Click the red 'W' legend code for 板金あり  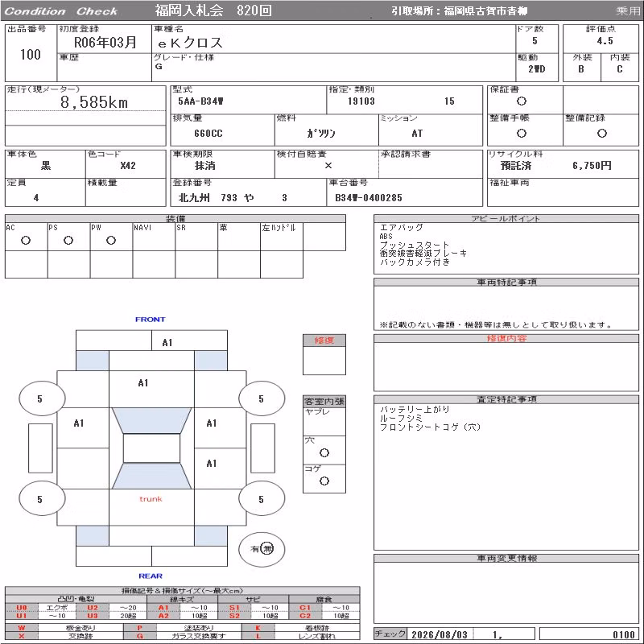click(x=22, y=628)
